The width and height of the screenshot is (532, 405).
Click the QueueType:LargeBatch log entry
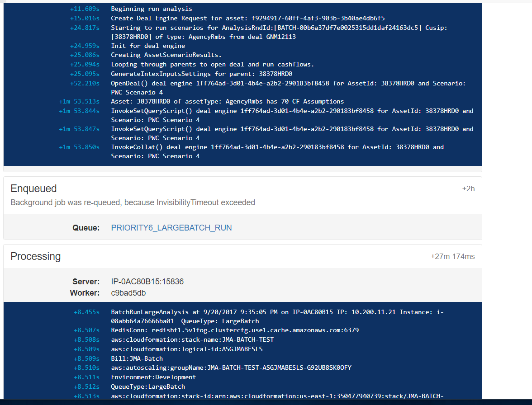149,386
